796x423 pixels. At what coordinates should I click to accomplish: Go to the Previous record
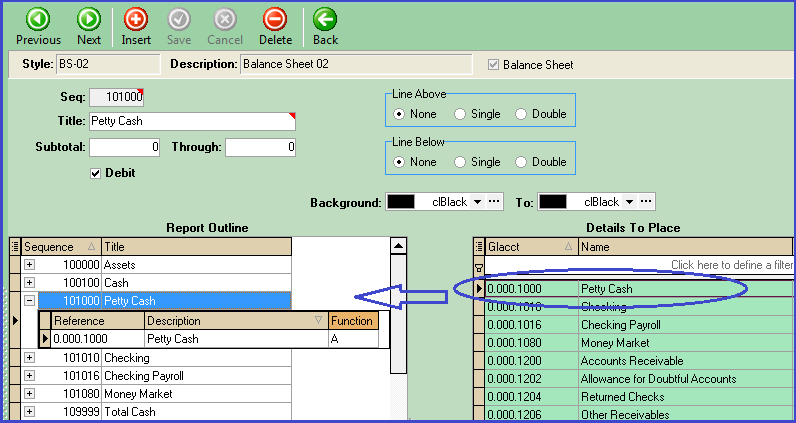tap(39, 27)
